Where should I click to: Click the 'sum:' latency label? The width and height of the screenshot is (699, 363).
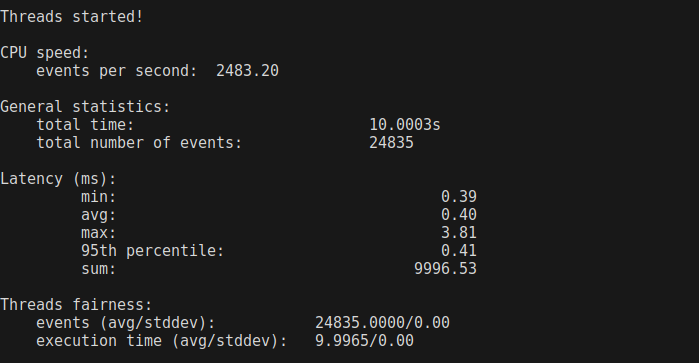99,269
